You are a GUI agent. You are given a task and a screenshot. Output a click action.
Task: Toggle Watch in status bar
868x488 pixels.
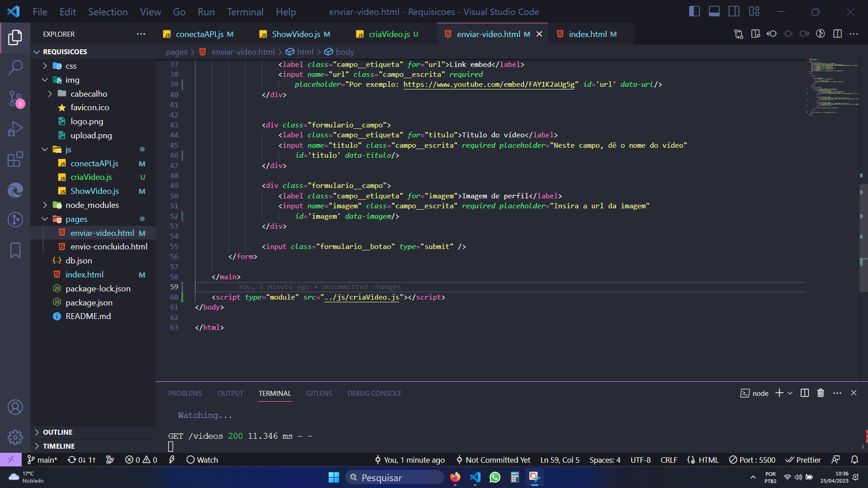pyautogui.click(x=202, y=460)
